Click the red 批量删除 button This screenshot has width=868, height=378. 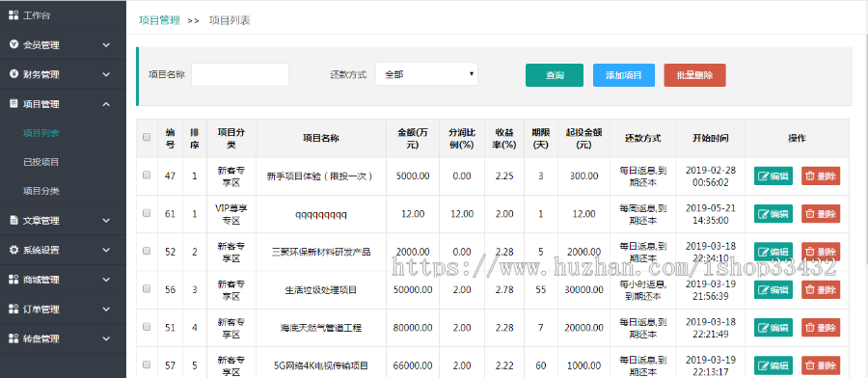(x=694, y=75)
